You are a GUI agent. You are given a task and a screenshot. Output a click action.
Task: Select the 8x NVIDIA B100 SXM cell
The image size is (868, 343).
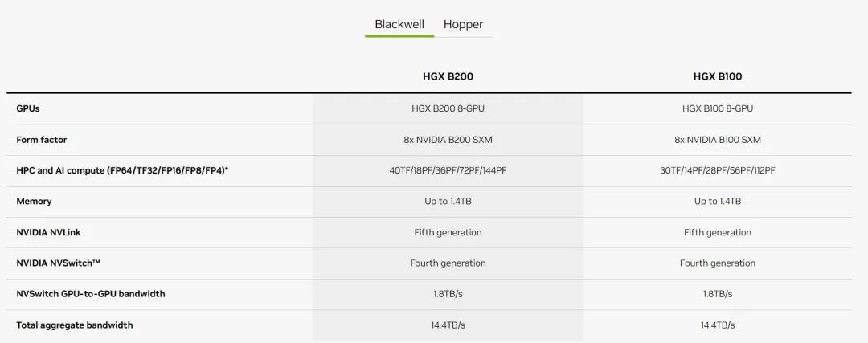[x=718, y=140]
